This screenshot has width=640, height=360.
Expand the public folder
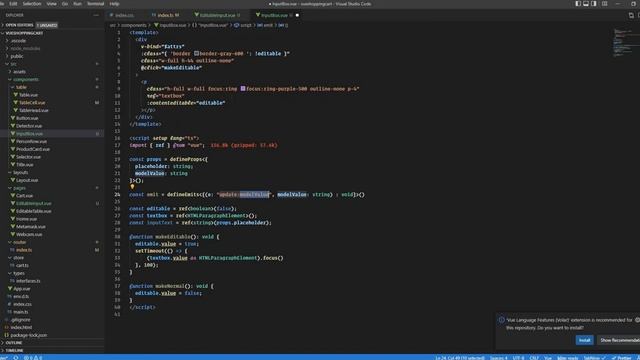point(17,56)
